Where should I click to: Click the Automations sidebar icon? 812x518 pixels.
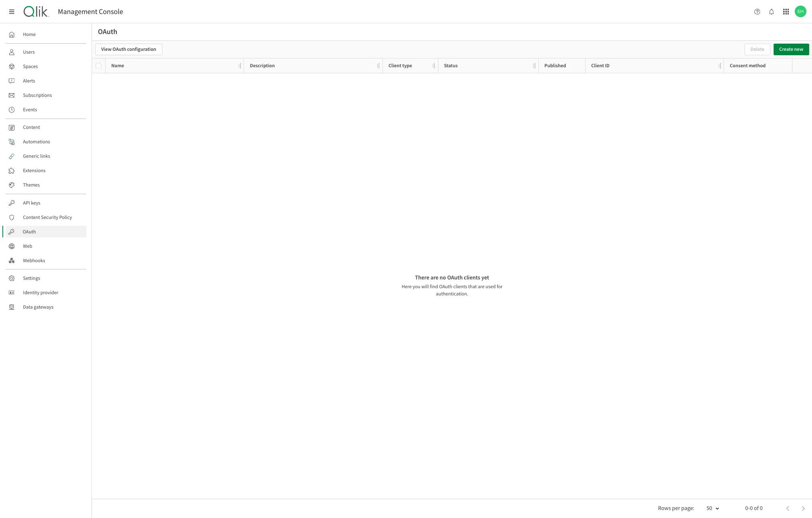pos(11,141)
